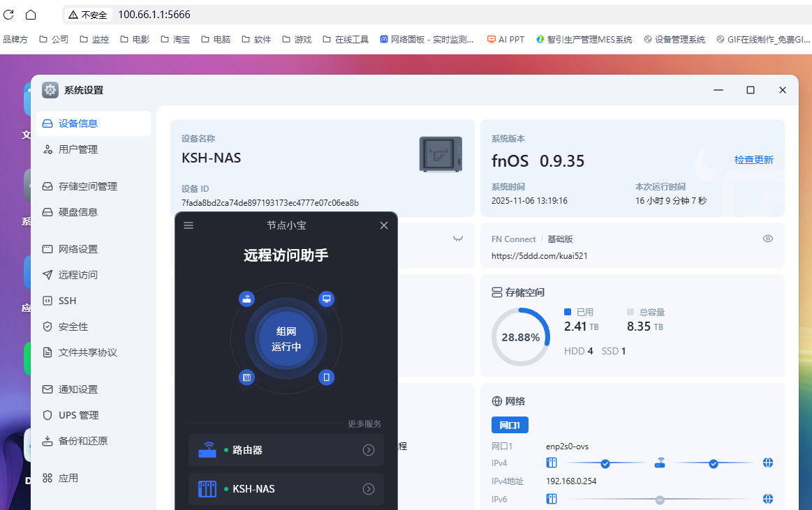Open 节点小宝 hamburger menu
Image resolution: width=812 pixels, height=510 pixels.
[x=189, y=225]
